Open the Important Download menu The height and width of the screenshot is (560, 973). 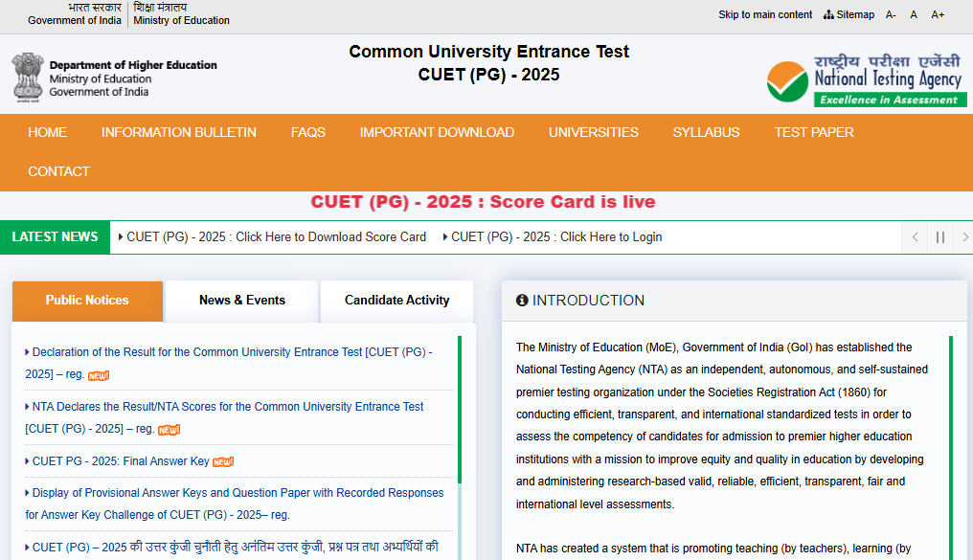coord(437,133)
